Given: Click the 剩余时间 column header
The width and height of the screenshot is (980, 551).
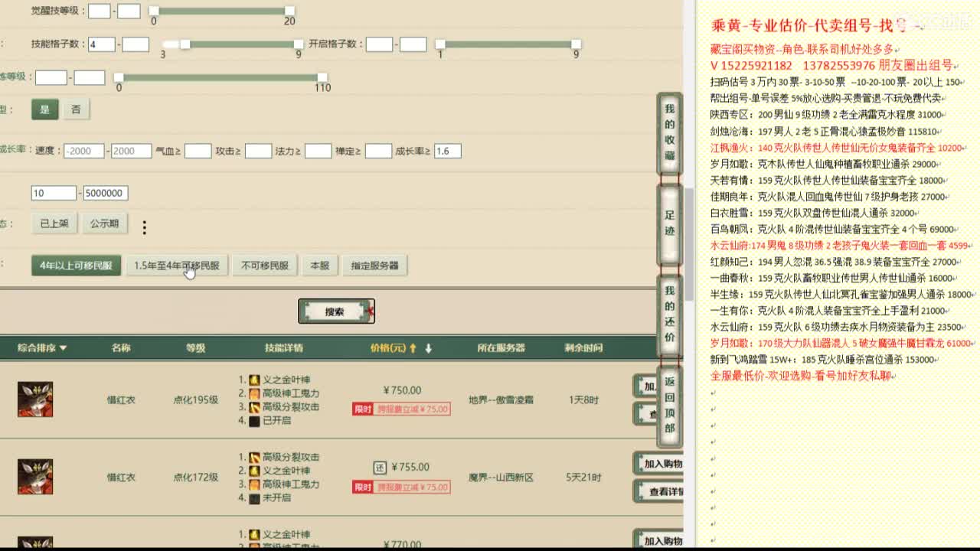Looking at the screenshot, I should coord(583,348).
